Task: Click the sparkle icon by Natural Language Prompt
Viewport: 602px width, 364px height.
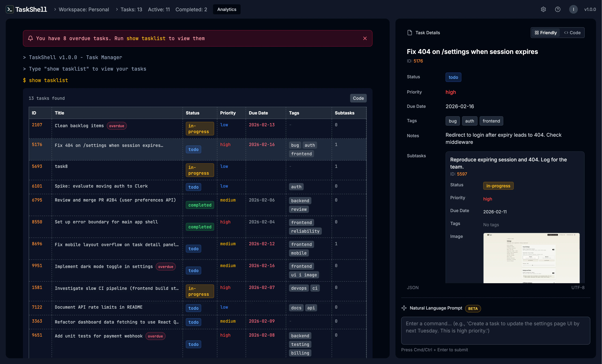Action: (404, 308)
